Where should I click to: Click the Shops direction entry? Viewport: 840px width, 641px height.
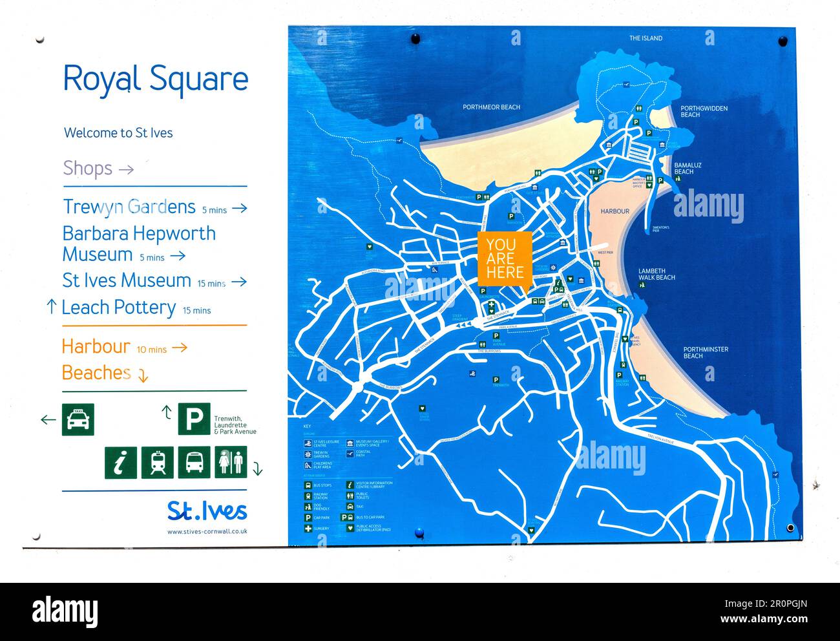pyautogui.click(x=98, y=168)
